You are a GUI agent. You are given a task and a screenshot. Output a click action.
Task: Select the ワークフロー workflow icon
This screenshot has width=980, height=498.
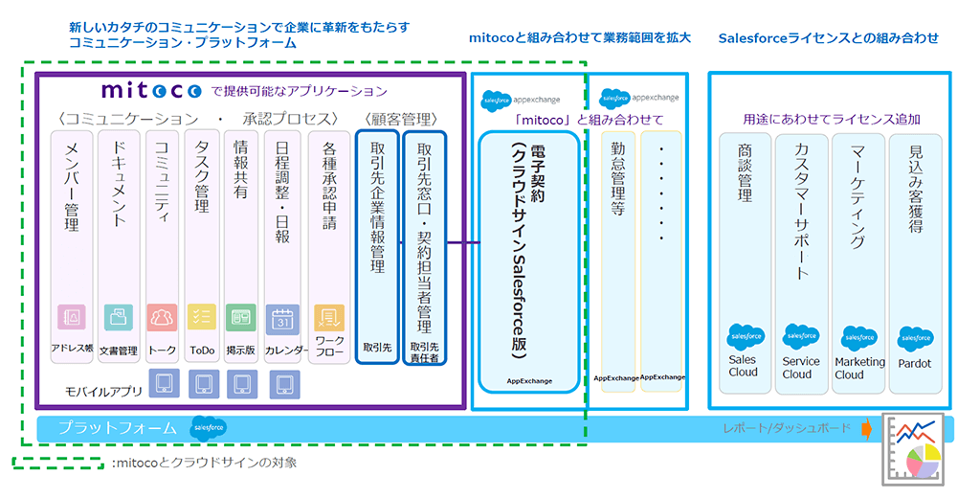(x=329, y=317)
